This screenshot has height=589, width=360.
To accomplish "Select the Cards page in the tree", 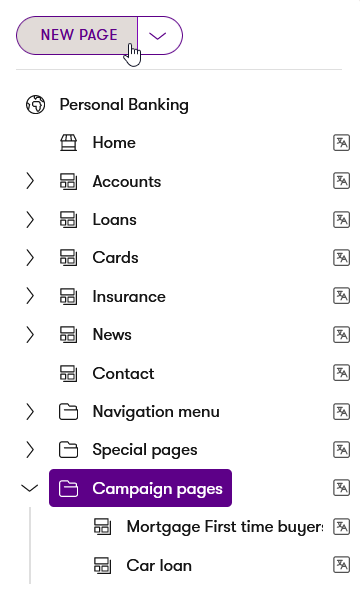I will pyautogui.click(x=115, y=258).
